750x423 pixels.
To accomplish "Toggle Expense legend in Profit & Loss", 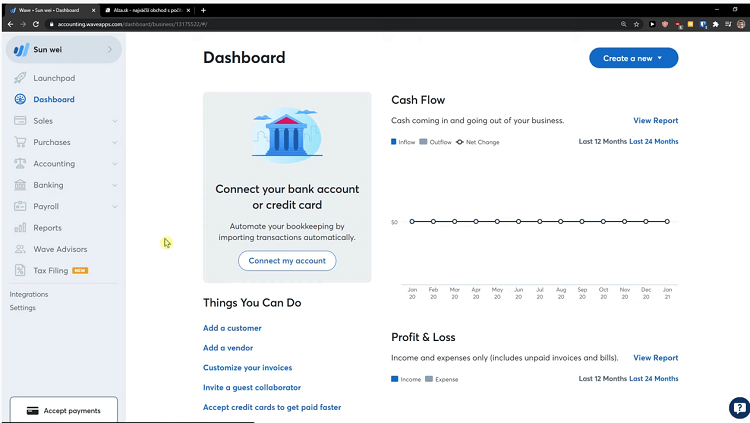I will (x=441, y=379).
